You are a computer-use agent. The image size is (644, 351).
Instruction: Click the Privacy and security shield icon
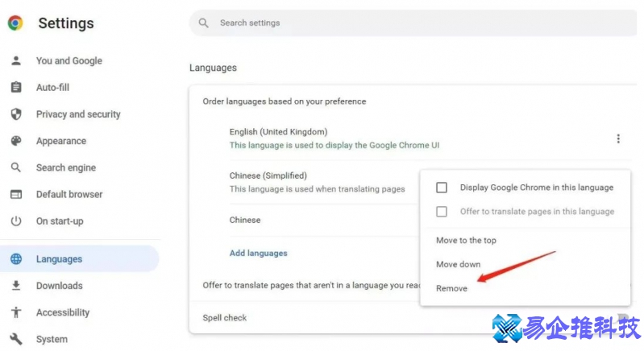[16, 114]
